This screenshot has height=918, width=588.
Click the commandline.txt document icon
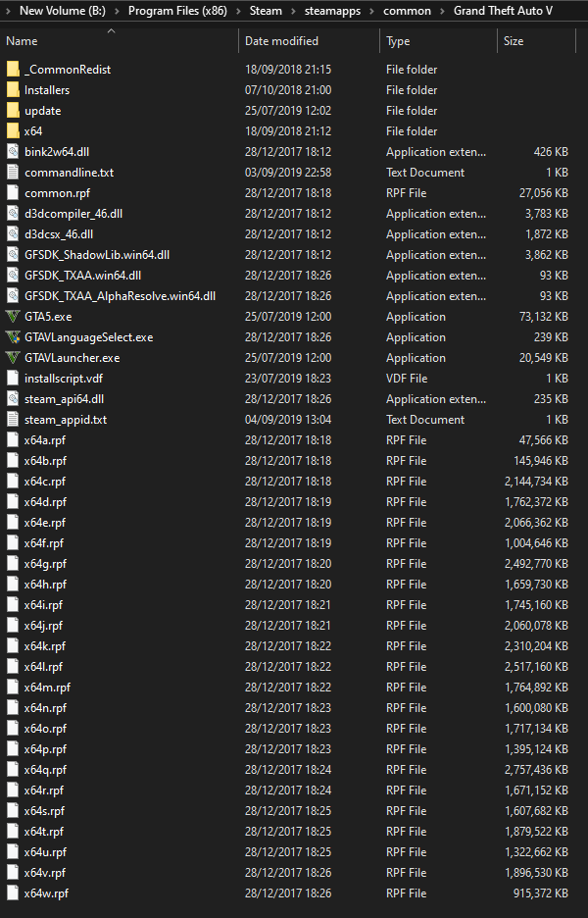pos(13,173)
